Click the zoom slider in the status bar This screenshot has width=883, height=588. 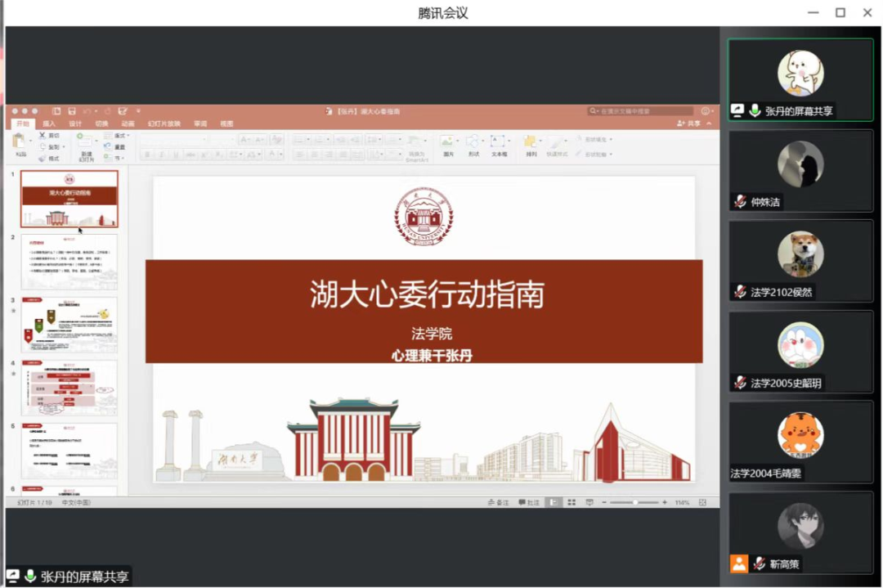pos(635,502)
